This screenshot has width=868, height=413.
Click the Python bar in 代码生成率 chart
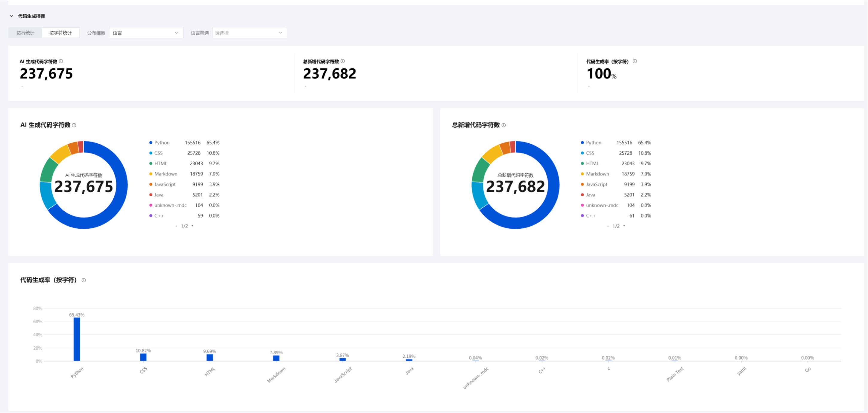pos(77,339)
